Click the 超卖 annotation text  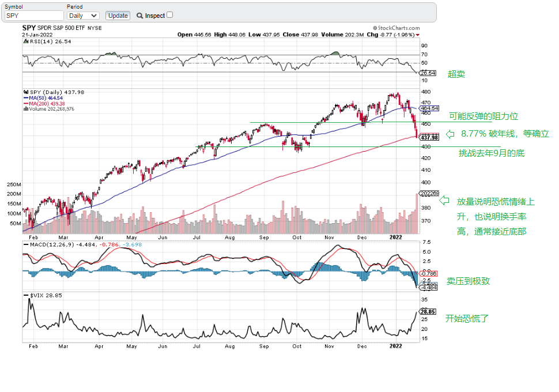click(456, 74)
